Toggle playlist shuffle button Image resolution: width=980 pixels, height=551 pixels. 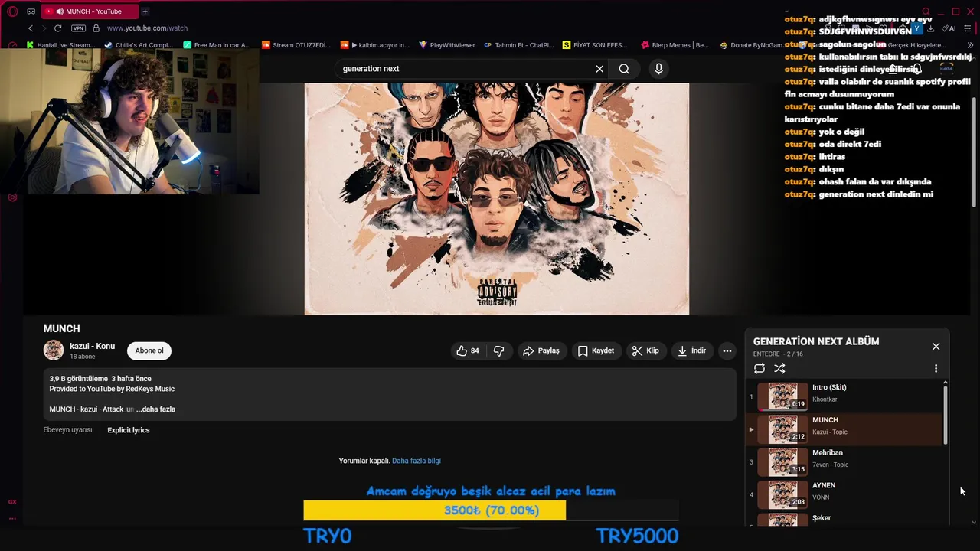click(x=779, y=369)
